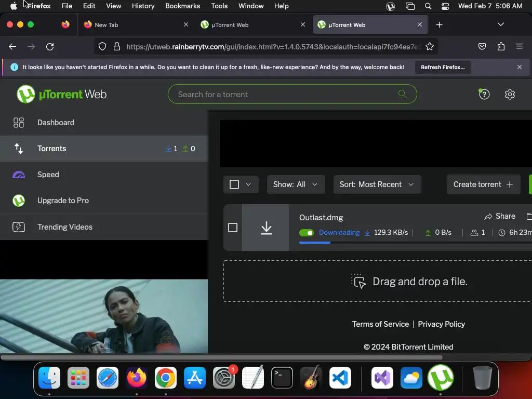Launch Safari from the Dock

(108, 378)
